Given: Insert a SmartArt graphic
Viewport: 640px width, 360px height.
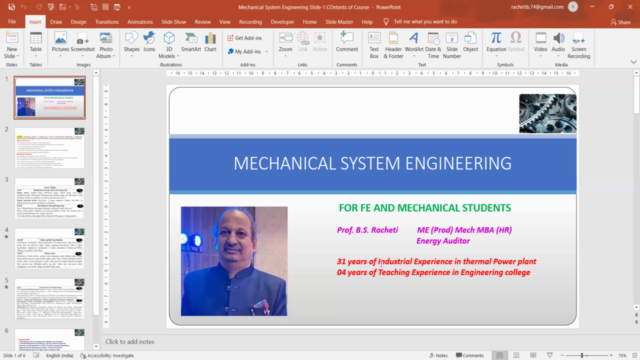Looking at the screenshot, I should tap(191, 42).
